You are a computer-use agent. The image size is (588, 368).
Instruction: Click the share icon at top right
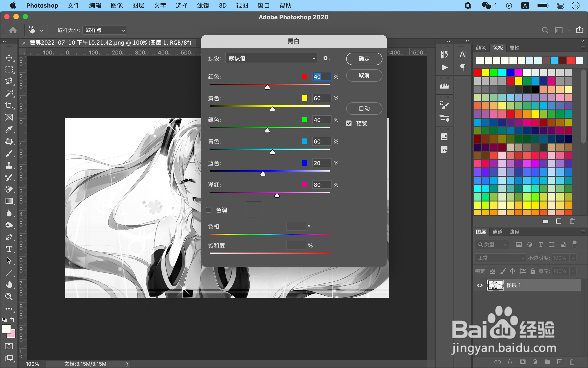coord(580,30)
